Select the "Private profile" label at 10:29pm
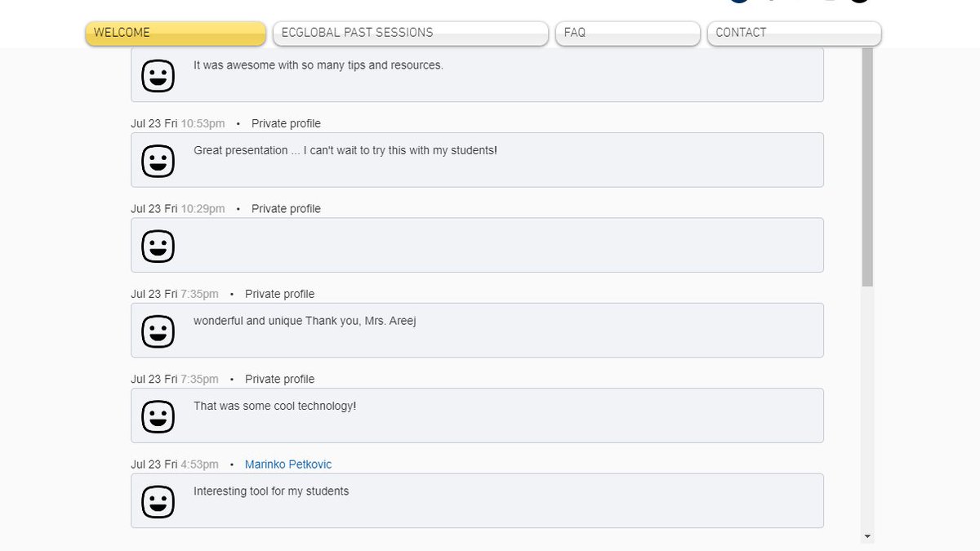Image resolution: width=980 pixels, height=551 pixels. pyautogui.click(x=286, y=209)
